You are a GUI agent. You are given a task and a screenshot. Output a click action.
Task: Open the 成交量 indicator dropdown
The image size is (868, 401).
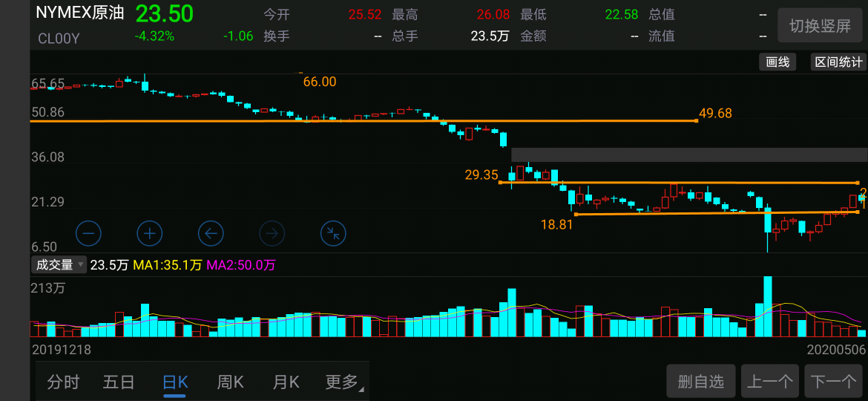click(59, 265)
